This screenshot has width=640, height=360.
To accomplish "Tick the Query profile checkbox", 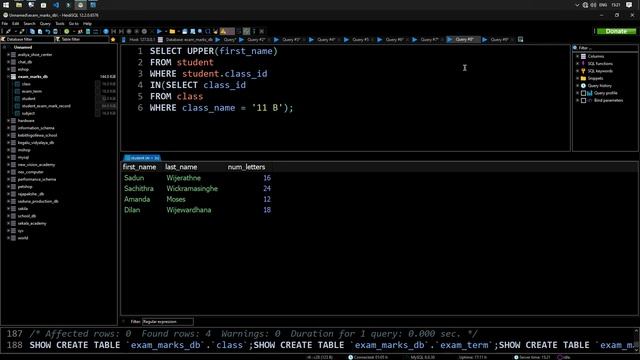I will [x=584, y=93].
